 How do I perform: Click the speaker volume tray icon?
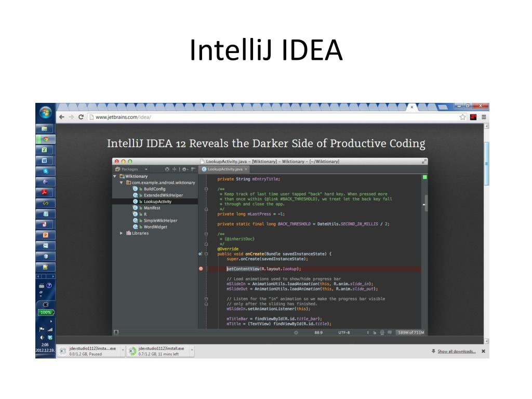42,338
